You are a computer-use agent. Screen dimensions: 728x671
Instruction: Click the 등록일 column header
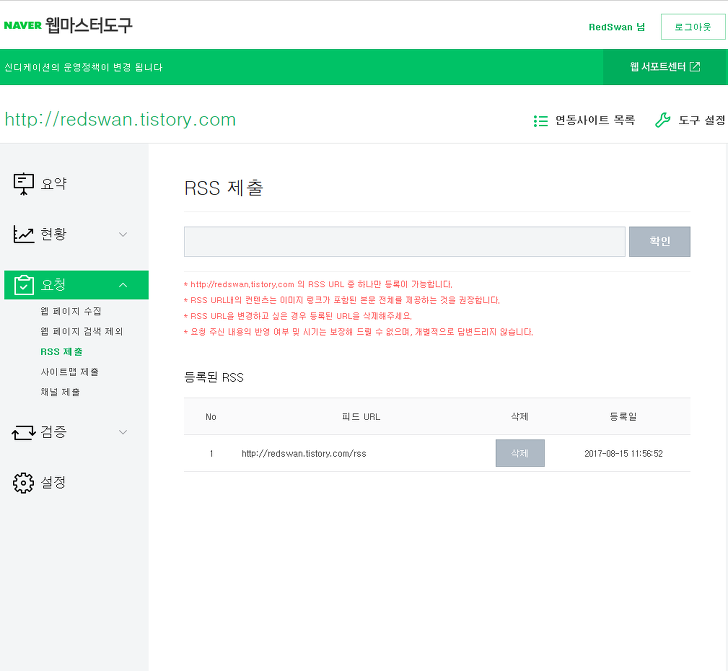click(623, 417)
